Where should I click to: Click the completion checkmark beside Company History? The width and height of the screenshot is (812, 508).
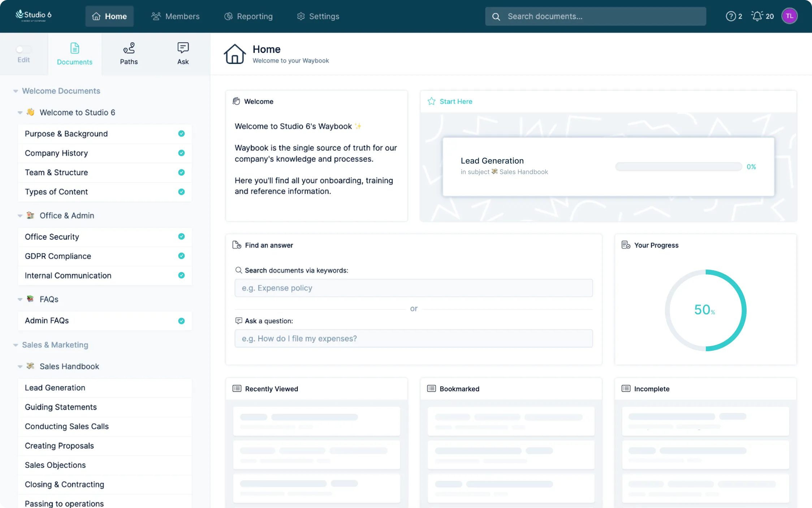181,153
